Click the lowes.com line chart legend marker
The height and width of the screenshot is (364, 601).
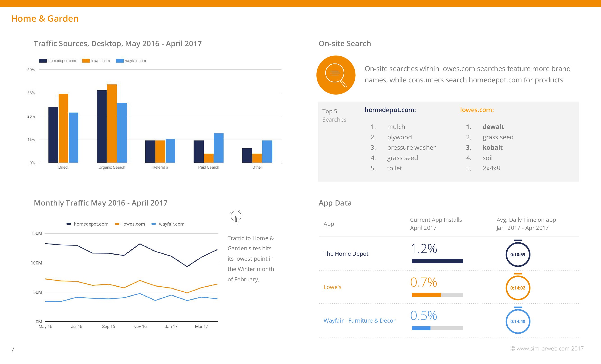[117, 224]
